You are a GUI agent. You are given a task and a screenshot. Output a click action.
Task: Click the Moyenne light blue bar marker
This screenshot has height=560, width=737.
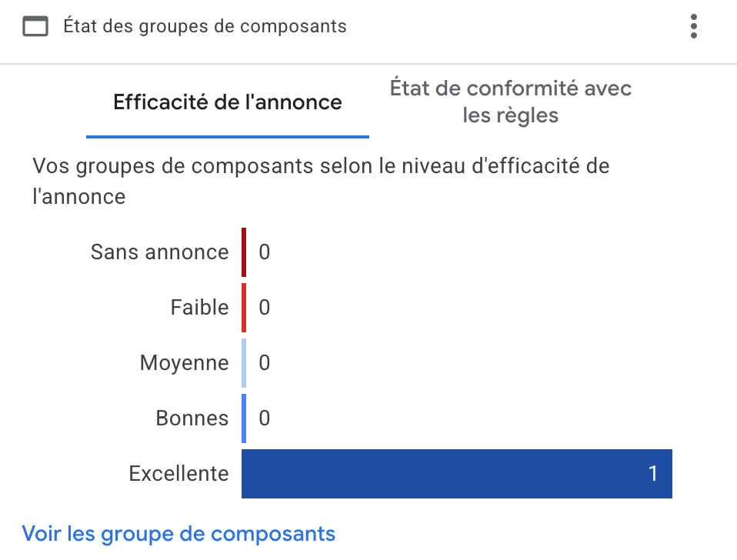[x=244, y=363]
